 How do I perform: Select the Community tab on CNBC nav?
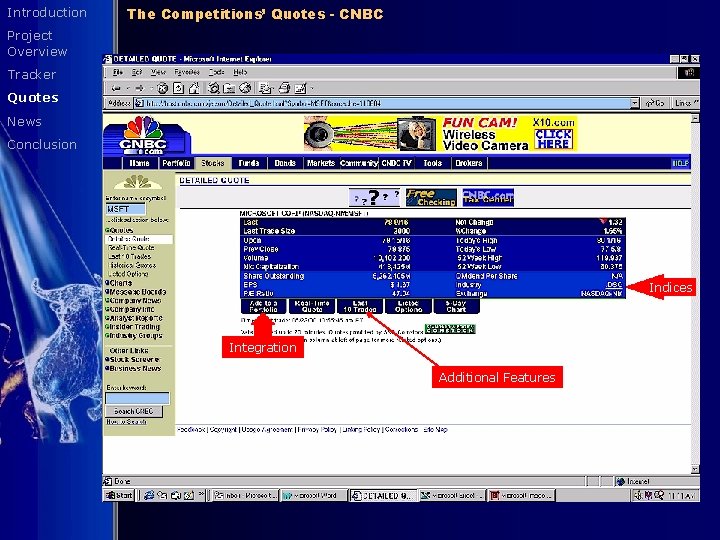(x=359, y=163)
